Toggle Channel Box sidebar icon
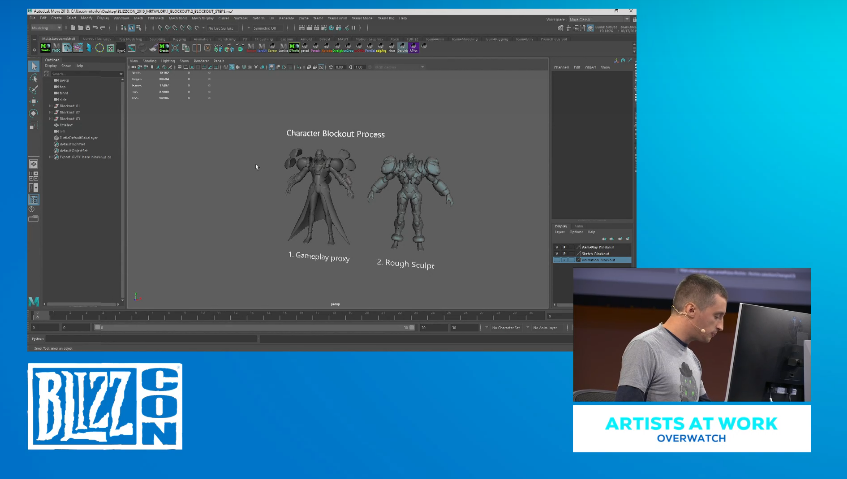Screen dimensions: 847x479 pyautogui.click(x=590, y=28)
